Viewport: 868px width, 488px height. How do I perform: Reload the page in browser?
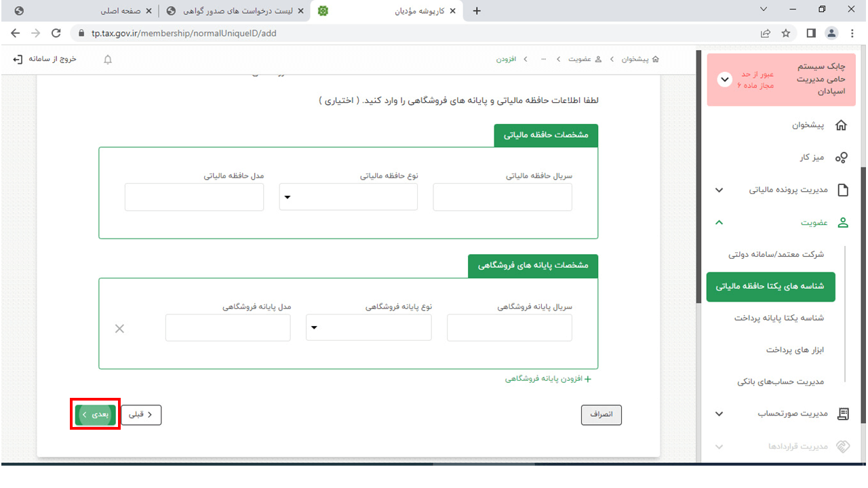coord(56,33)
